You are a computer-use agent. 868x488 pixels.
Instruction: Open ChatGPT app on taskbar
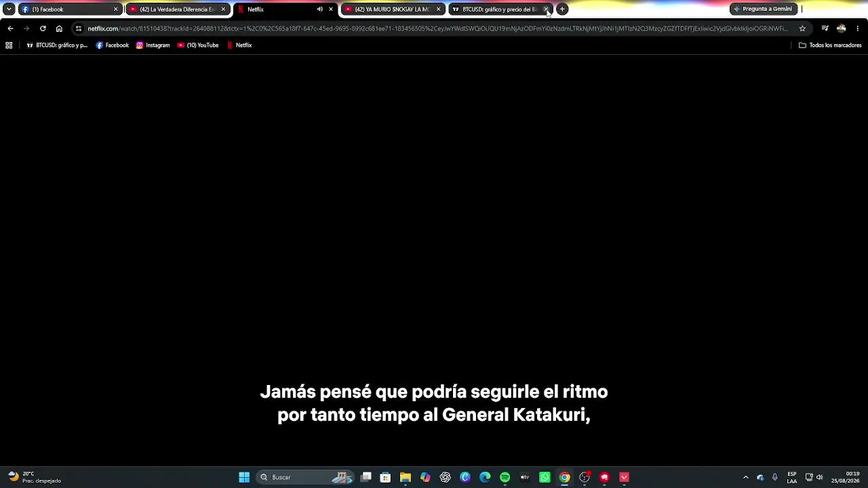pos(446,477)
